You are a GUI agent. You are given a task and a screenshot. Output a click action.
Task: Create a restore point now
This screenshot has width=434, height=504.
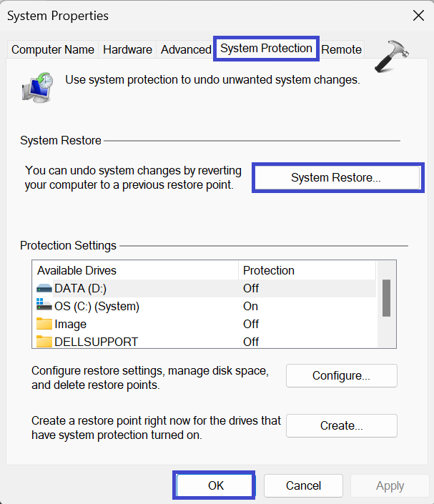tap(341, 425)
